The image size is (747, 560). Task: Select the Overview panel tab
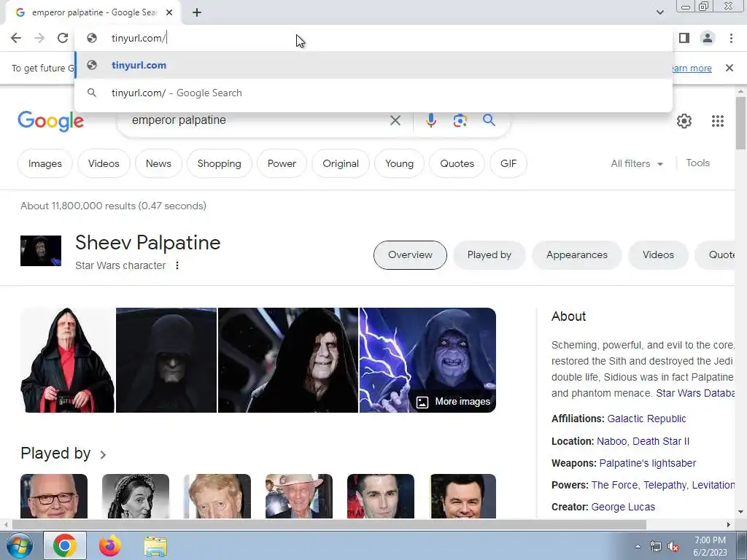coord(410,254)
